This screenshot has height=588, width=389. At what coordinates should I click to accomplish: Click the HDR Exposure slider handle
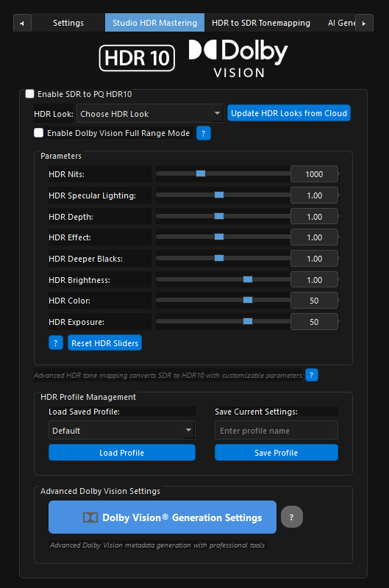(x=248, y=321)
